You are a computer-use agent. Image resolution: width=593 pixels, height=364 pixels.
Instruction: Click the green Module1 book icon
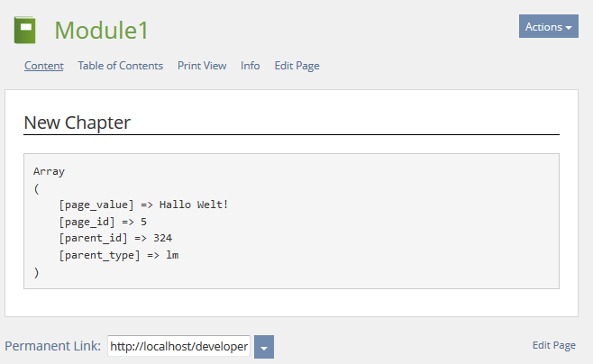coord(24,31)
